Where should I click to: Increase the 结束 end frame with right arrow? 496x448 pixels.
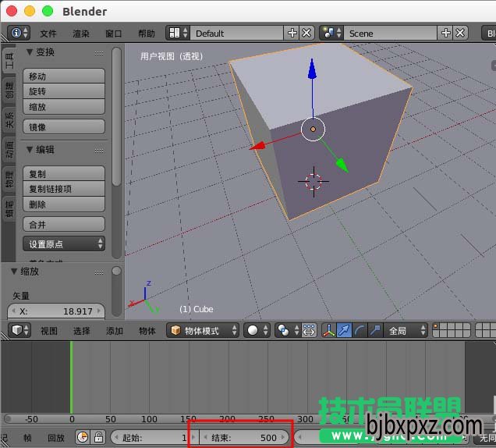point(283,438)
